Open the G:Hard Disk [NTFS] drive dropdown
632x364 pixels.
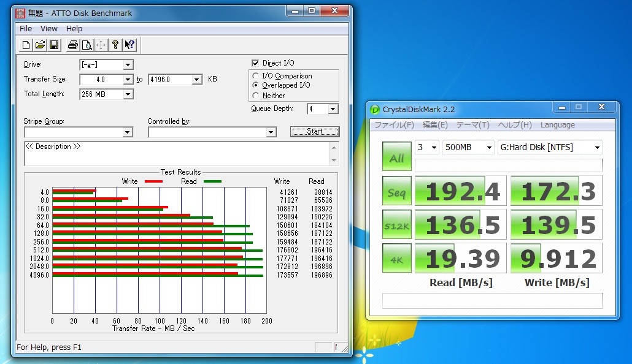[x=550, y=147]
